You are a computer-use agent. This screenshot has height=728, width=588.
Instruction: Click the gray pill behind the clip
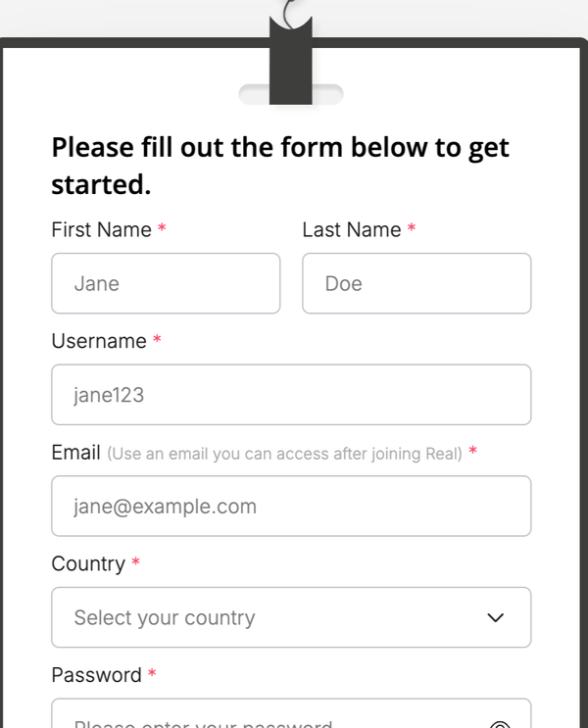[329, 94]
